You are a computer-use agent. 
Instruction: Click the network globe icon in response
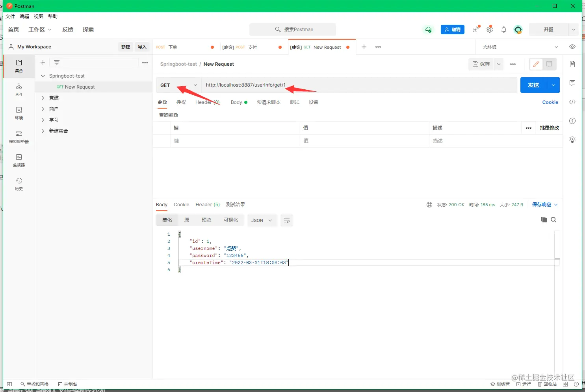click(x=429, y=205)
